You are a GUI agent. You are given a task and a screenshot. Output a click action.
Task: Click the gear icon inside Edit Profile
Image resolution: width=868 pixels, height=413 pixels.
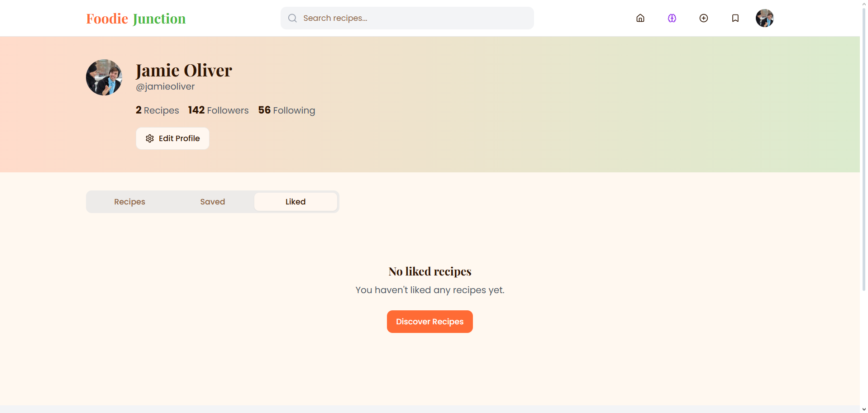[x=149, y=138]
